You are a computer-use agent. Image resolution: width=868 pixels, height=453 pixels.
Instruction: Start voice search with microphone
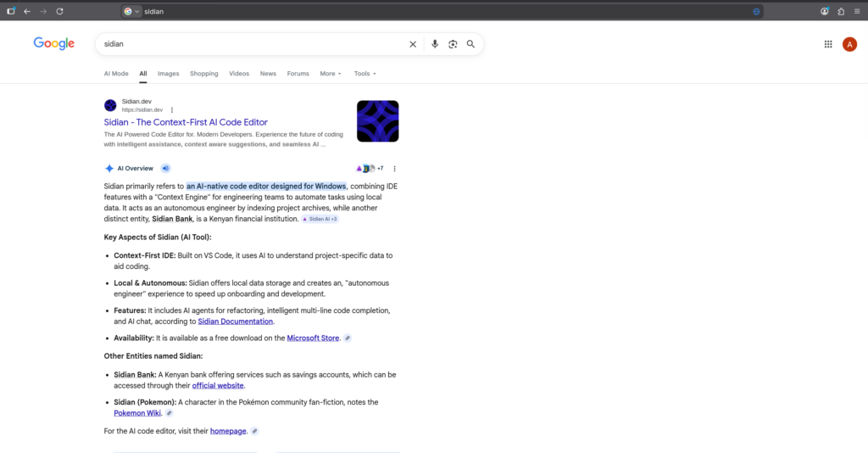(x=435, y=44)
